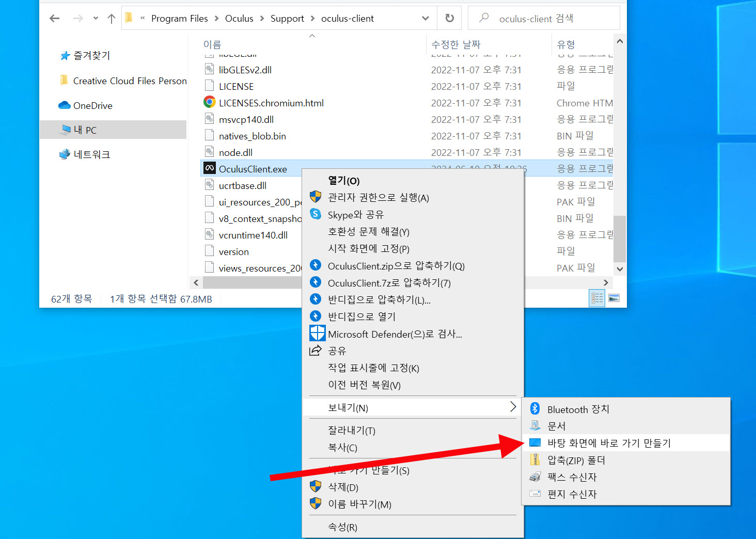Choose 복사(C)

tap(413, 448)
